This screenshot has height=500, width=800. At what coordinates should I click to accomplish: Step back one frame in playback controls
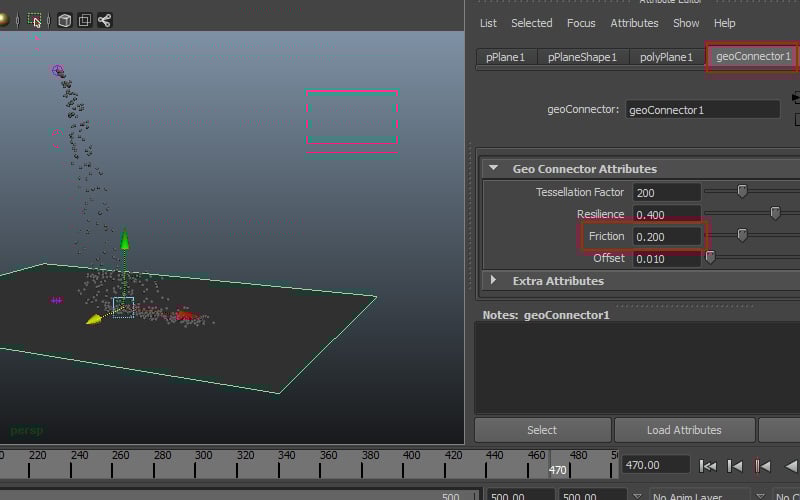(735, 466)
